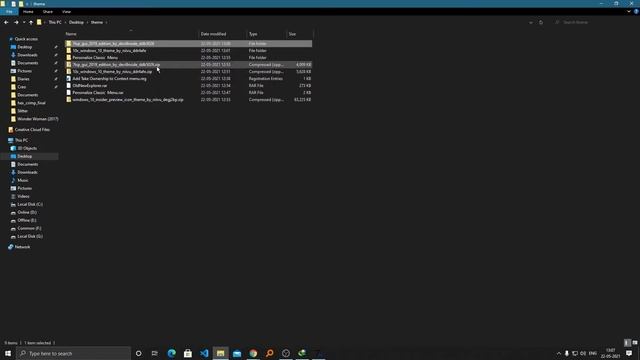The image size is (640, 360).
Task: Open Local Disk (G:) drive
Action: tap(30, 236)
